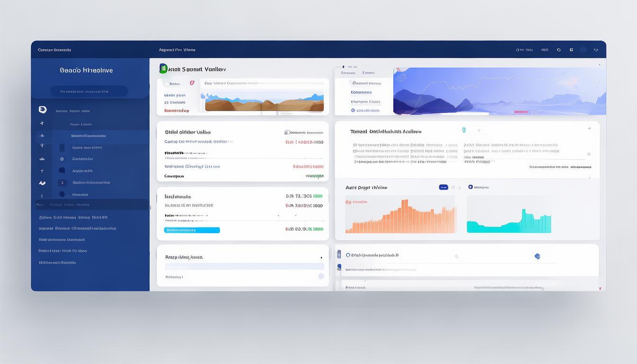Click the green logo icon beside the page title
Screen dimensions: 637x364
click(164, 69)
